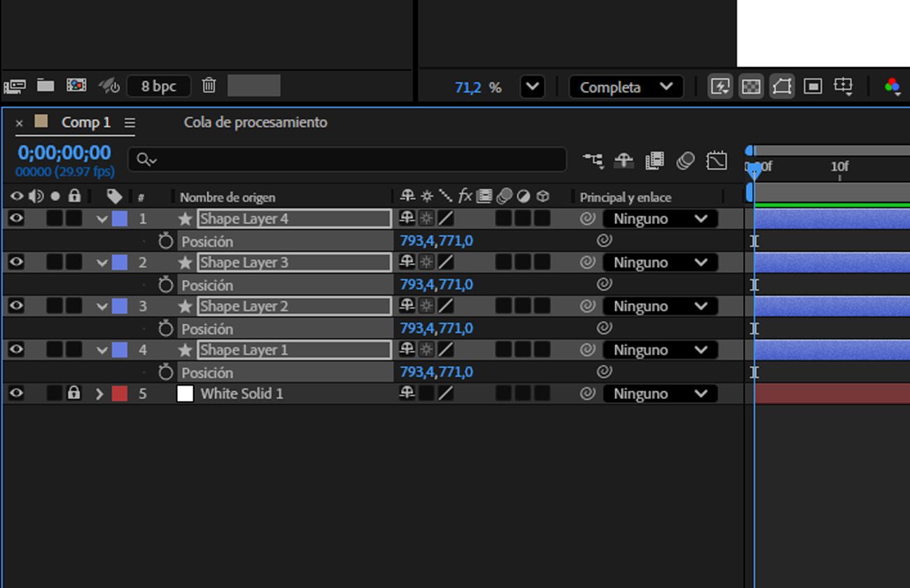Click the Posición value of Shape Layer 4

(x=436, y=241)
